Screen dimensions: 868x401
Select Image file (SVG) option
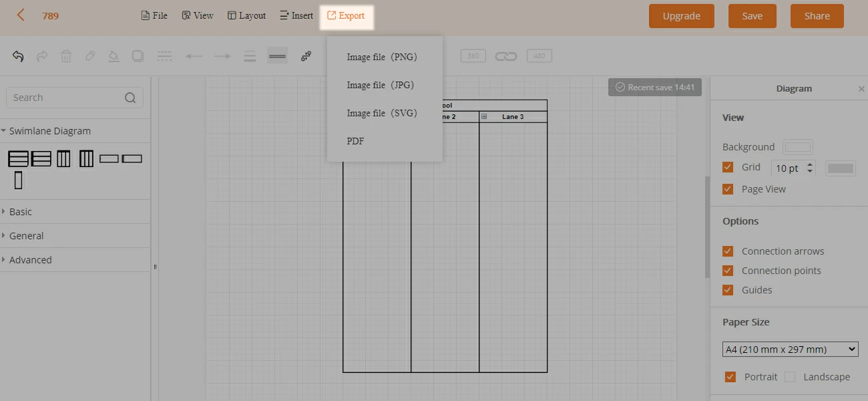pyautogui.click(x=382, y=113)
